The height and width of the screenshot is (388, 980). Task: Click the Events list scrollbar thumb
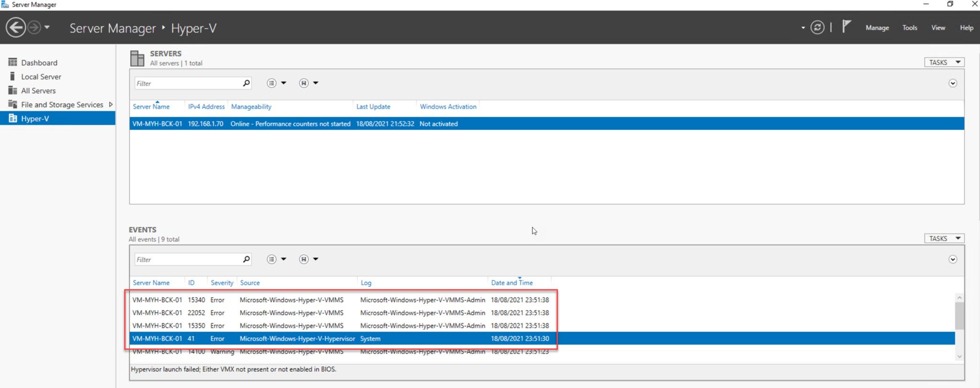click(x=959, y=316)
